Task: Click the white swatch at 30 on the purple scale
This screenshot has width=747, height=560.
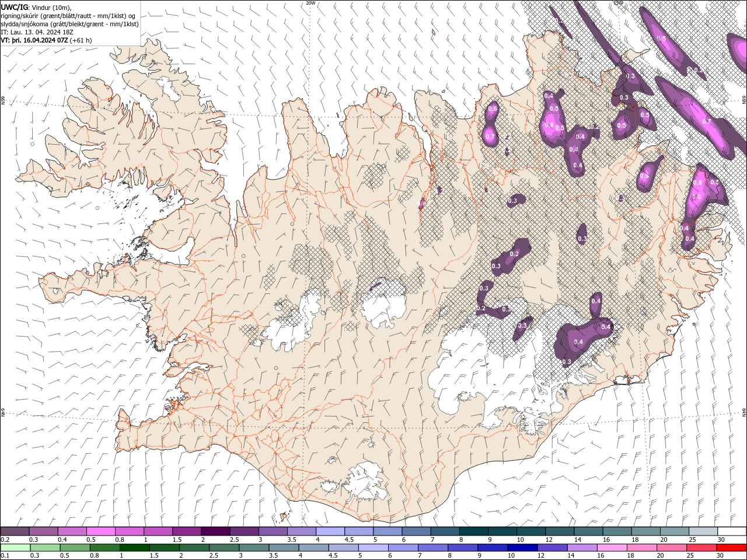Action: [732, 531]
